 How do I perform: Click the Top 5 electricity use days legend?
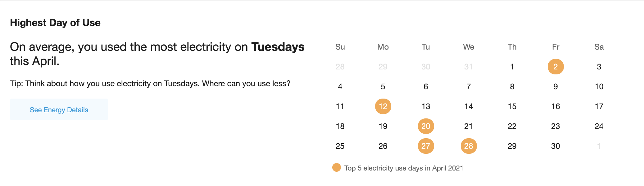tap(404, 168)
